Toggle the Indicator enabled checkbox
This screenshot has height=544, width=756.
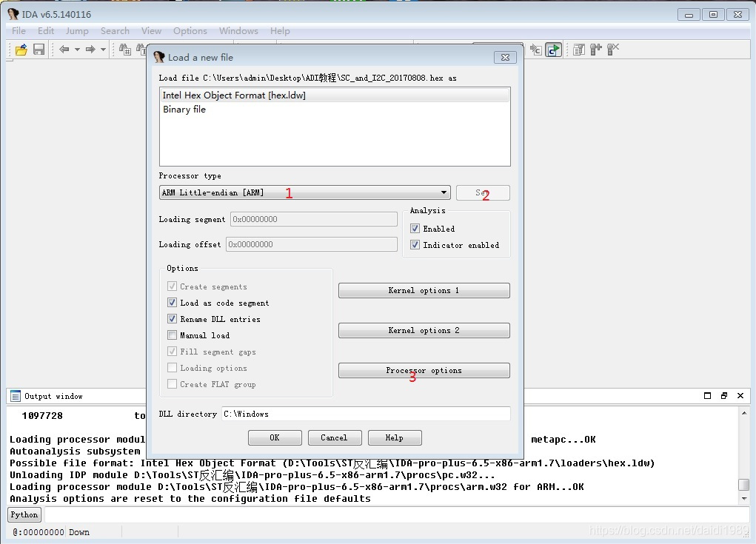pyautogui.click(x=415, y=245)
